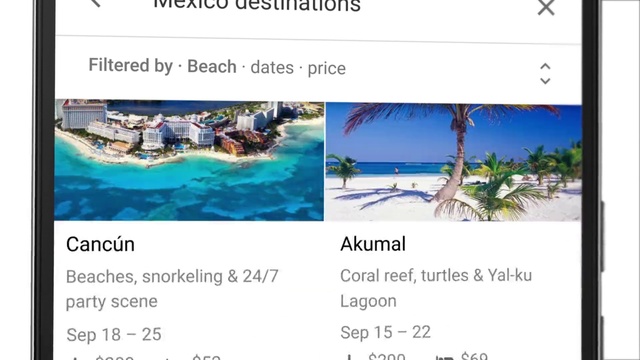Click the Mexico destinations heading

pyautogui.click(x=257, y=6)
